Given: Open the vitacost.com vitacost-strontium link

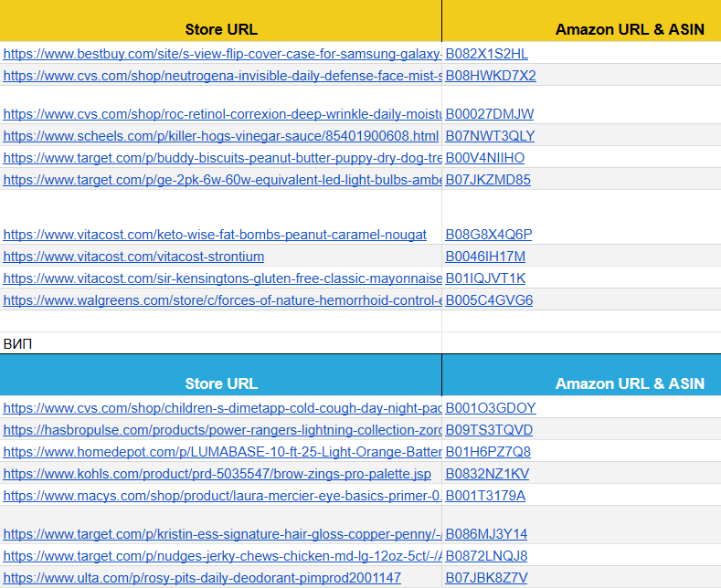Looking at the screenshot, I should point(133,257).
